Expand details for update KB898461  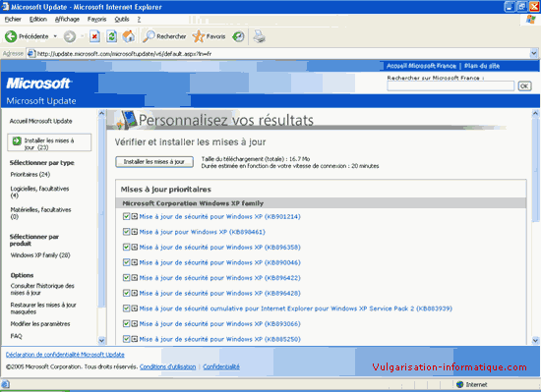(134, 232)
